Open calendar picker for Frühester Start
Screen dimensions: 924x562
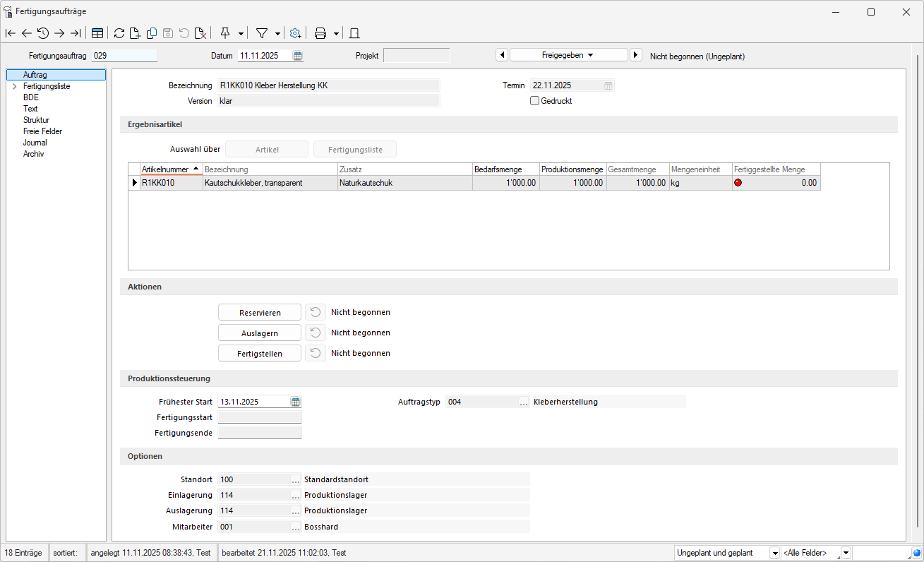(296, 402)
